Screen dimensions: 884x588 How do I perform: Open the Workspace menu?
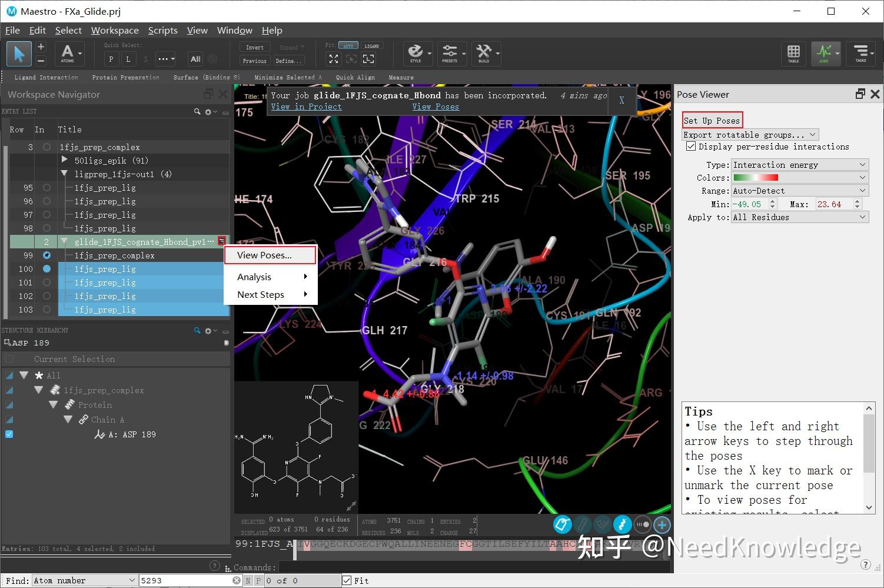pos(115,30)
